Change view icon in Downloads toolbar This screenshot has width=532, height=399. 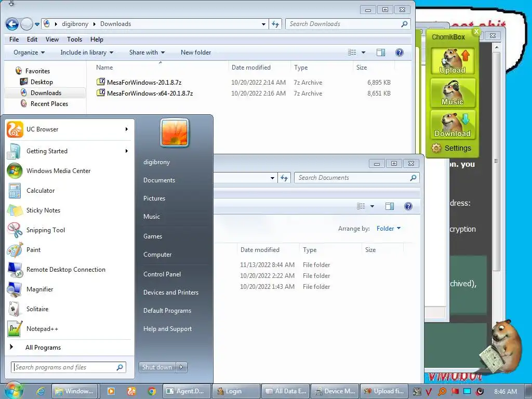pos(352,52)
